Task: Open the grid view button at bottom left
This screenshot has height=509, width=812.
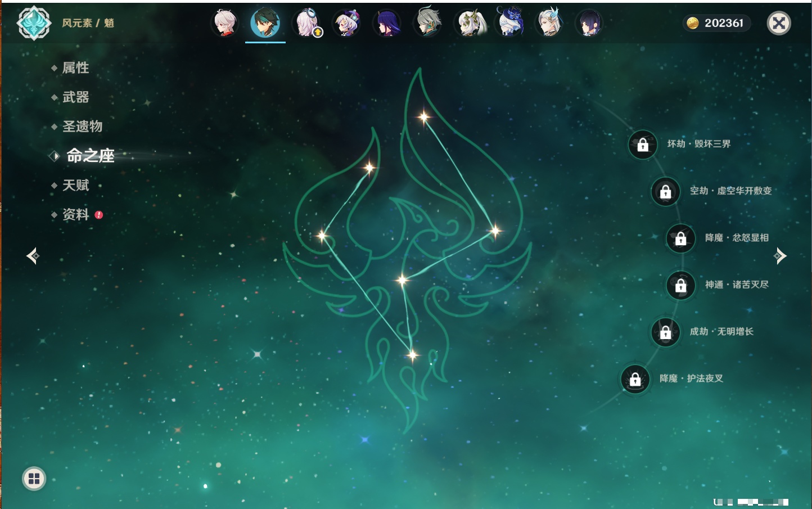Action: (34, 479)
